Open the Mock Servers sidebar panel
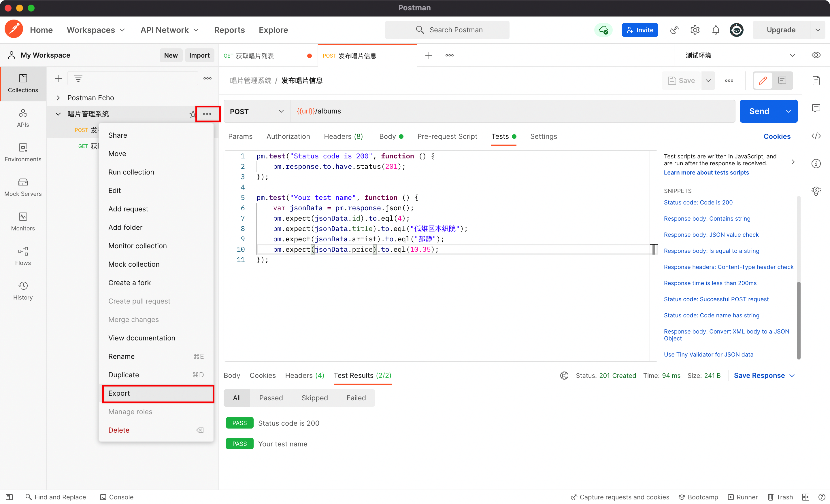 point(23,187)
